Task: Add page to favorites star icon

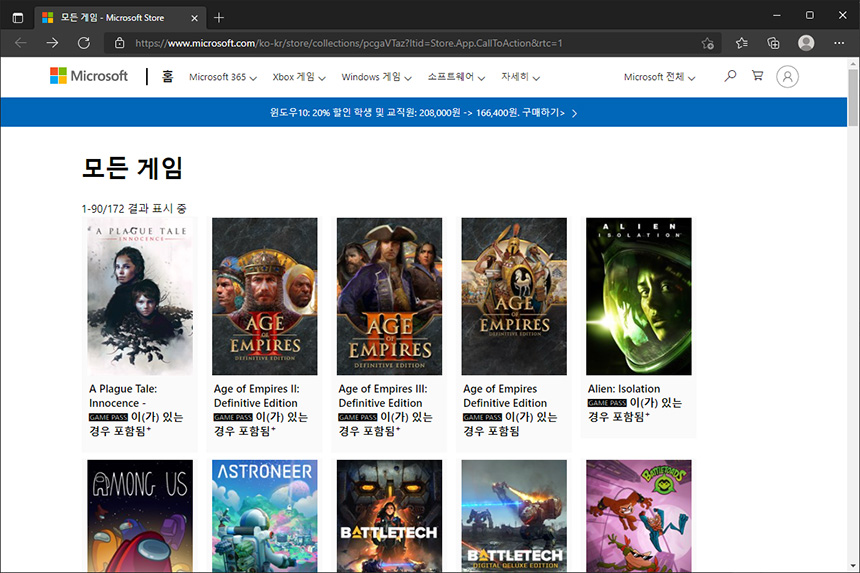Action: click(x=708, y=43)
